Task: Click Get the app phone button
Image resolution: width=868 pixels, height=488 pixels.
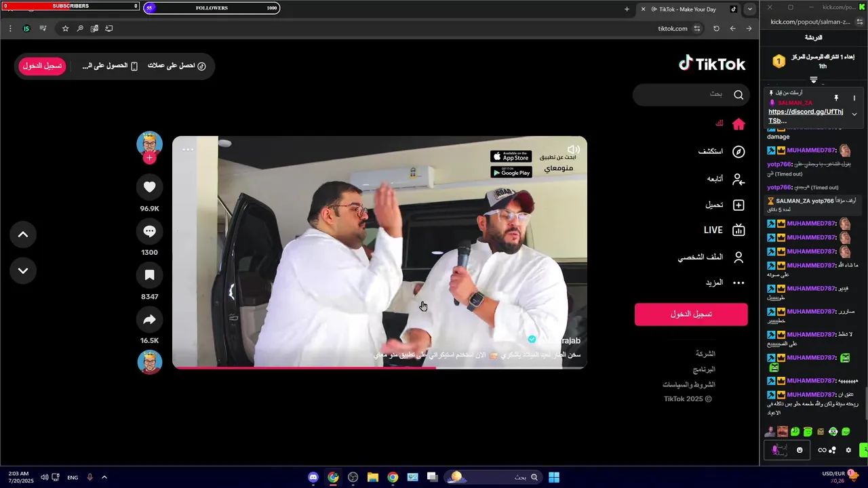Action: 110,66
